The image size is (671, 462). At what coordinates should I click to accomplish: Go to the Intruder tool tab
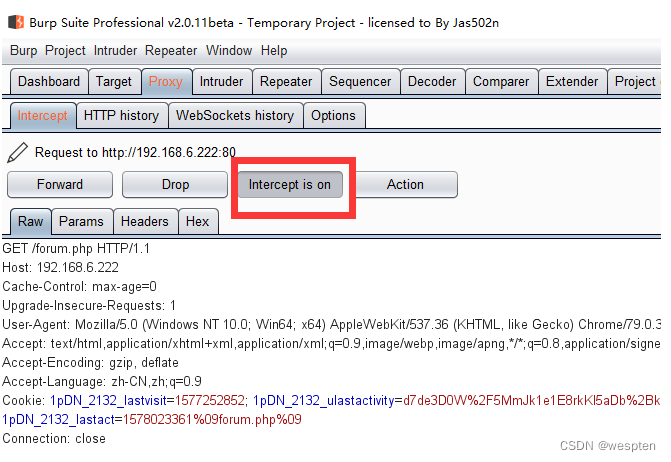(222, 81)
